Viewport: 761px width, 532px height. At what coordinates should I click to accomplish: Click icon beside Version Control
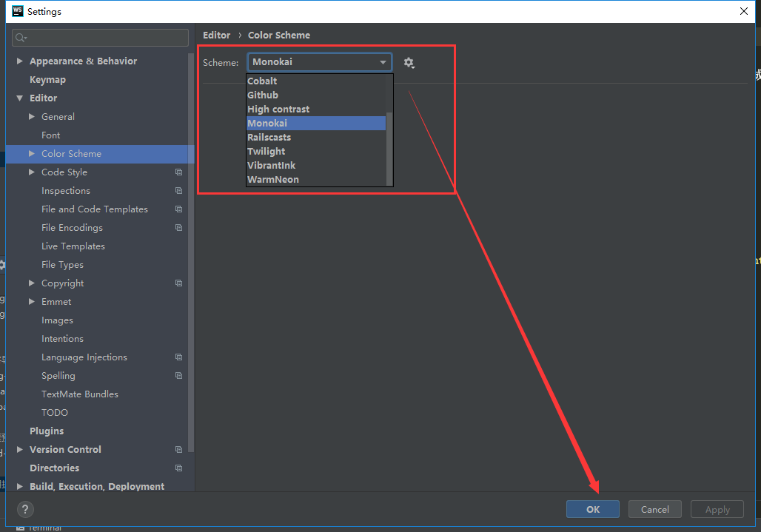coord(178,450)
